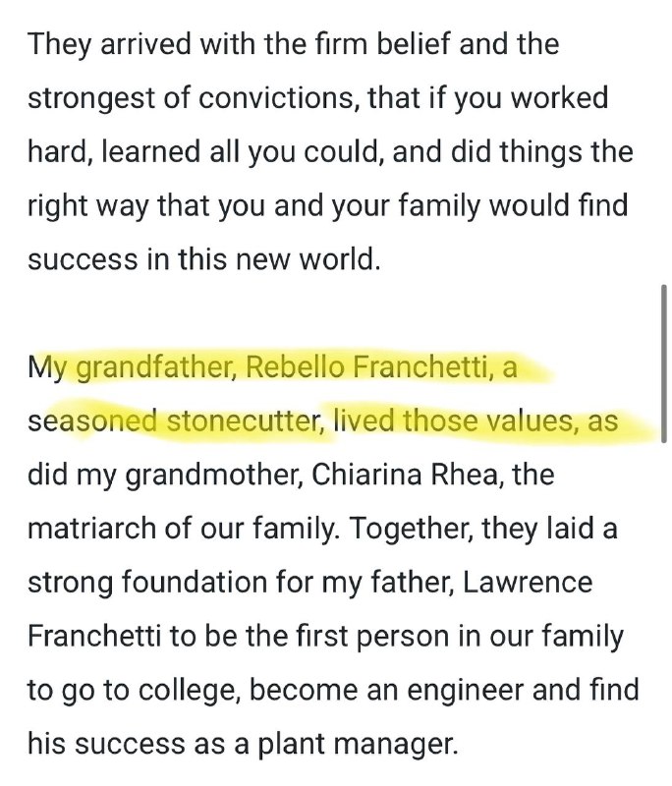Click the name Chiarina Rhea
Screen dimensions: 672x786
405,475
